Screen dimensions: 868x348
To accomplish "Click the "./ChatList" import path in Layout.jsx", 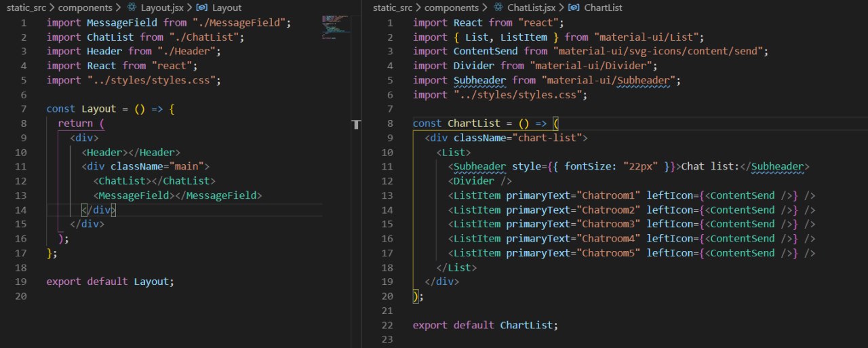I will [206, 37].
